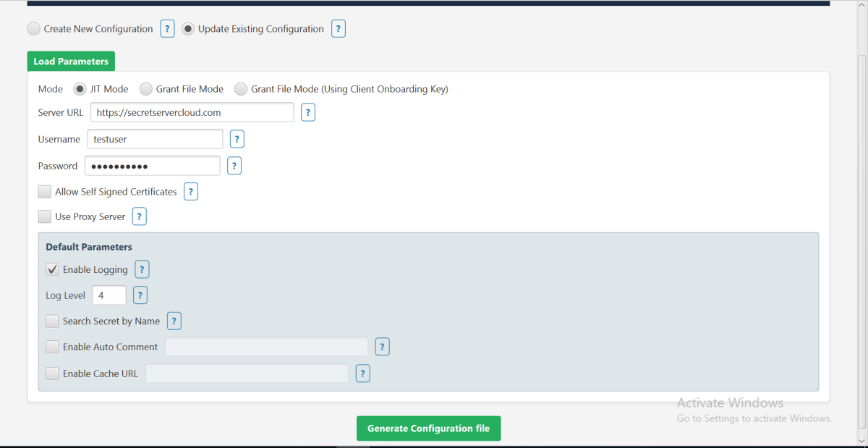The height and width of the screenshot is (448, 868).
Task: Click help icon next to Server URL field
Action: (x=308, y=113)
